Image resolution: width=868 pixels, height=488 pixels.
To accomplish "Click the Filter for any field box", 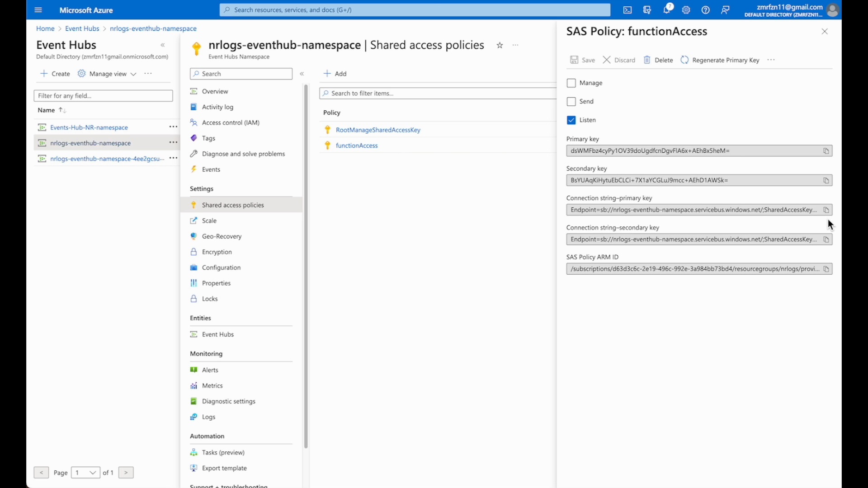I will 103,96.
